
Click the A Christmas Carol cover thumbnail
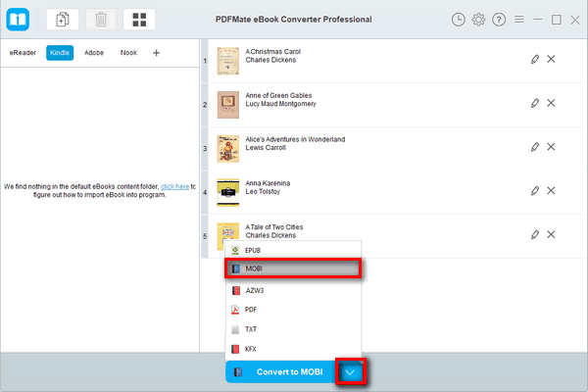point(228,61)
